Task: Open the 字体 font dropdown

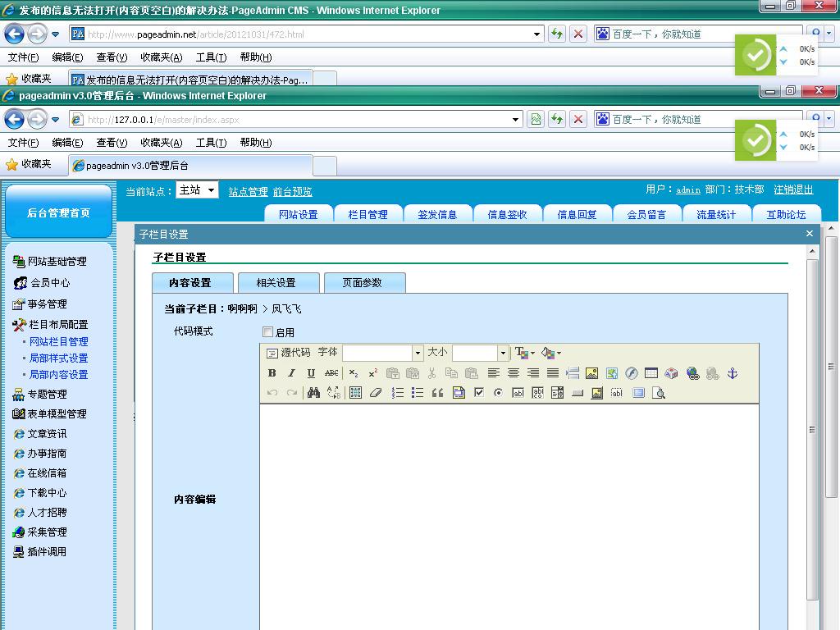Action: pos(417,353)
